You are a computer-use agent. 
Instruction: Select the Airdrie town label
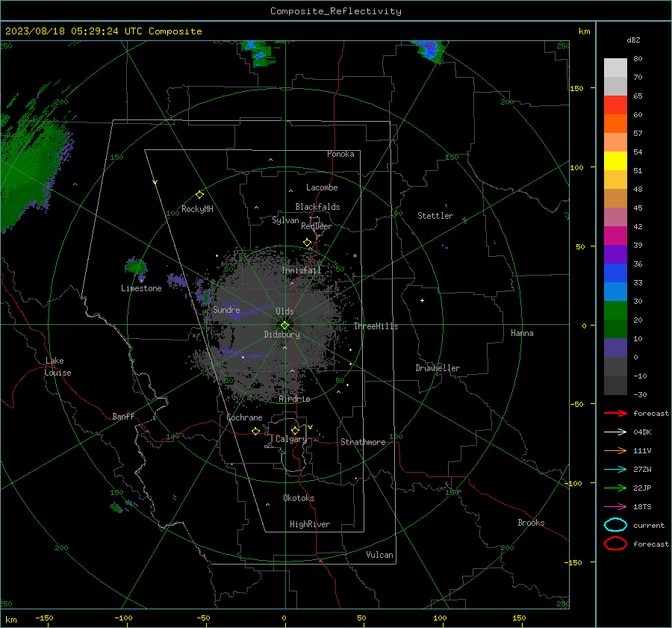click(x=294, y=399)
